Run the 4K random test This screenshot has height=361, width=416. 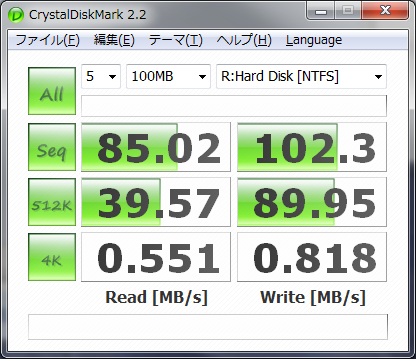point(52,257)
